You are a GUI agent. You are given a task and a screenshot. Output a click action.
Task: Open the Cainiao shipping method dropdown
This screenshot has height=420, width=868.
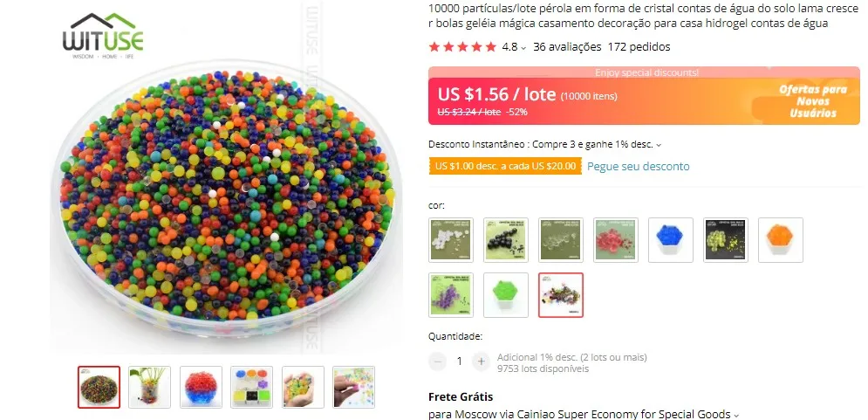[x=736, y=415]
